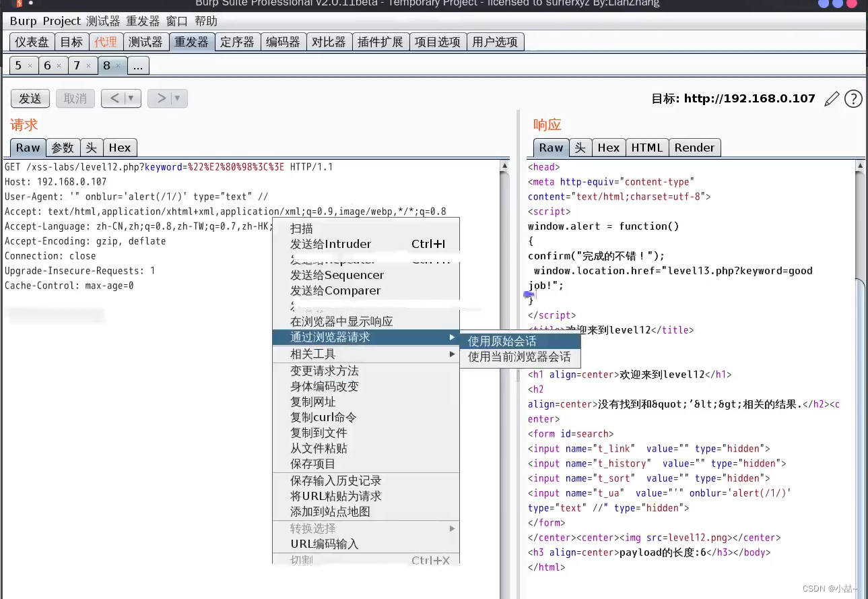Image resolution: width=868 pixels, height=599 pixels.
Task: Click the response pane scroll-up arrow
Action: tap(859, 166)
